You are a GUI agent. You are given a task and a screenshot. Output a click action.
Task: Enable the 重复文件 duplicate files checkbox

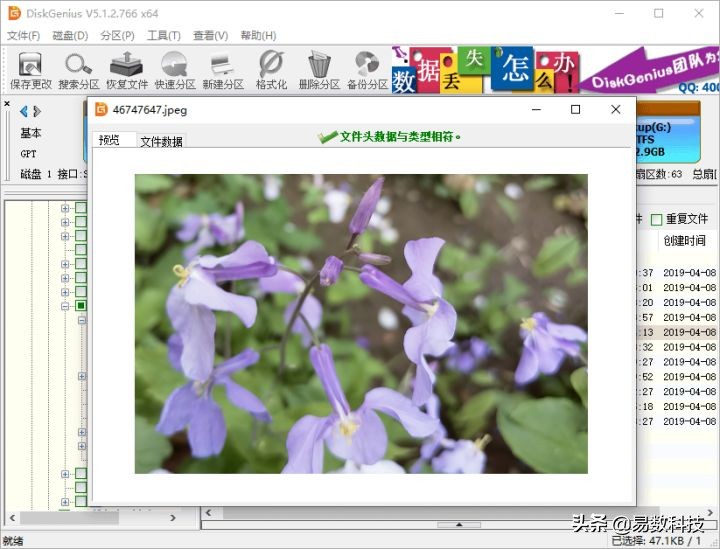point(657,219)
